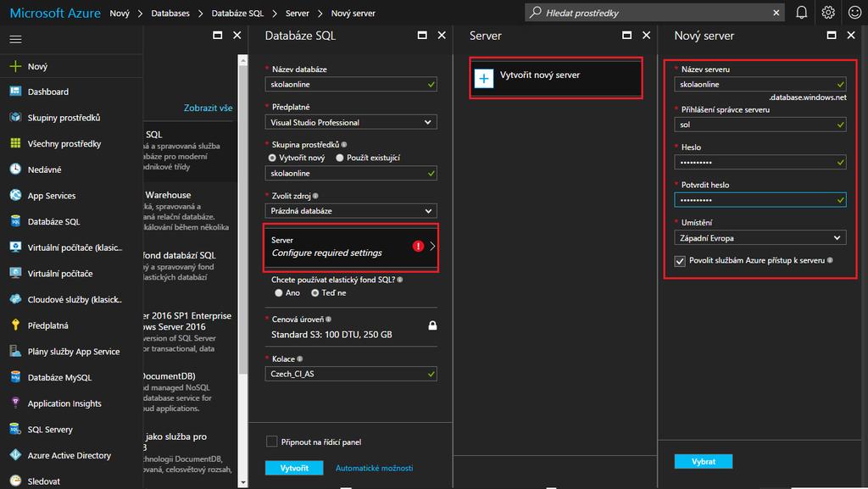The height and width of the screenshot is (489, 868).
Task: Click info icon next to Kolace
Action: (300, 359)
